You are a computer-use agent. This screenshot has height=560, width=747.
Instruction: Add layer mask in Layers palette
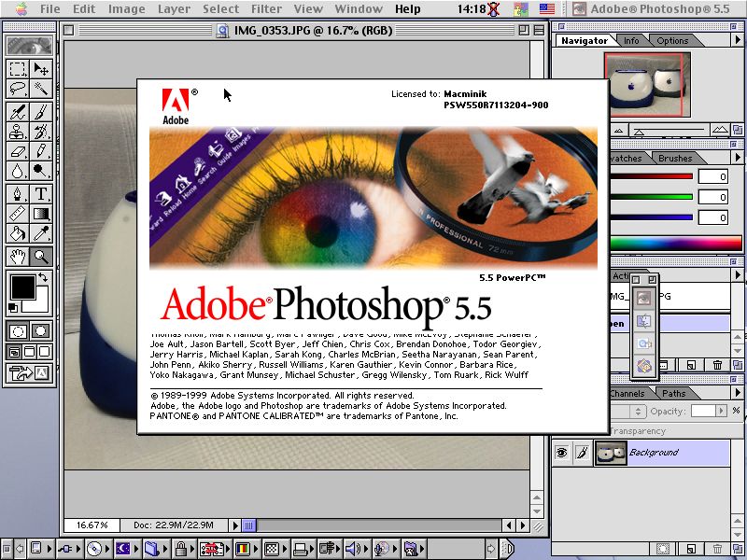663,549
